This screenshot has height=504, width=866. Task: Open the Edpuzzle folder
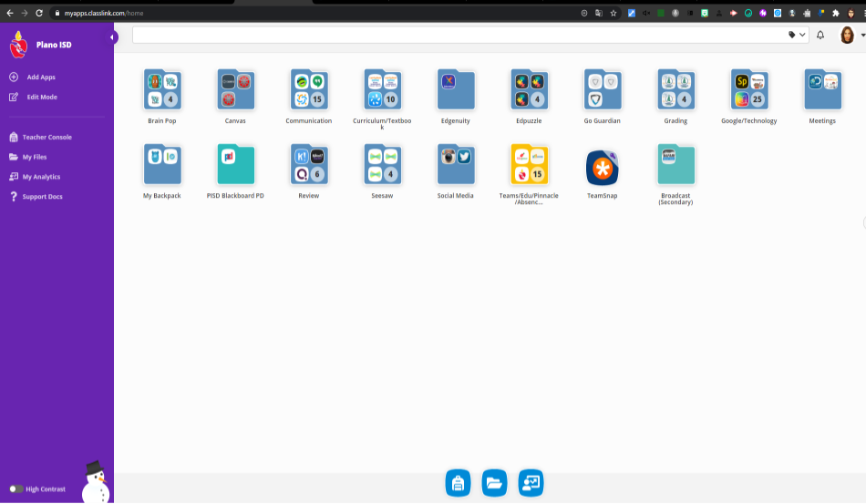pyautogui.click(x=529, y=90)
